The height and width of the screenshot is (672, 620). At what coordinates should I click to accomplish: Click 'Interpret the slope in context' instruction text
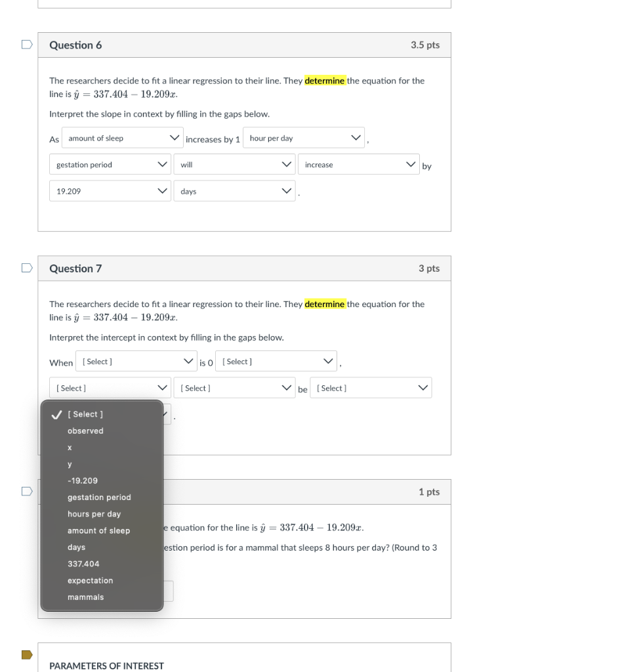(159, 114)
